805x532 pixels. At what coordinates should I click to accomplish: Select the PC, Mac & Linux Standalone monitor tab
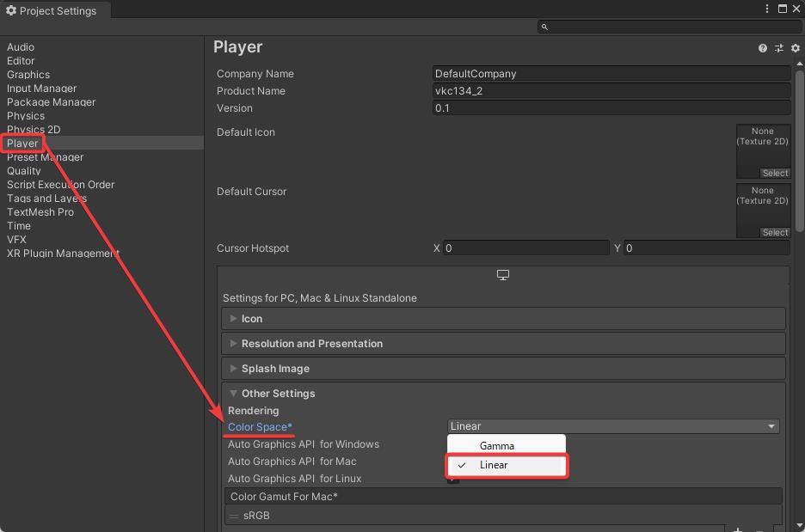click(503, 275)
